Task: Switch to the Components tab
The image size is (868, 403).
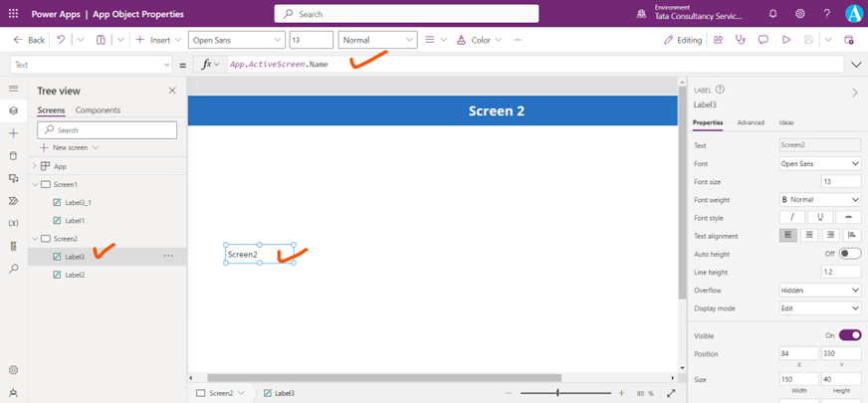Action: (x=98, y=110)
